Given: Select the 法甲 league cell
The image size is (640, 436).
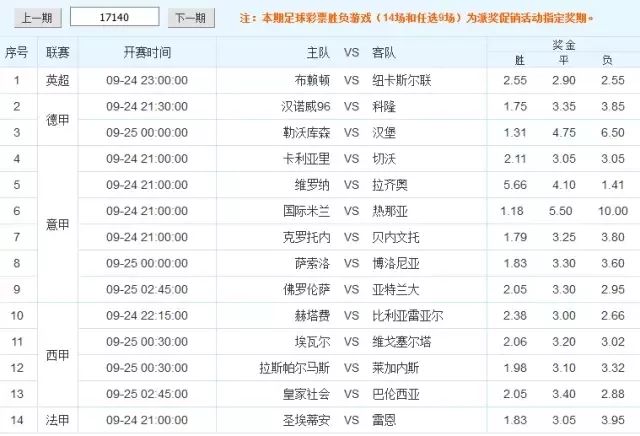Looking at the screenshot, I should pos(58,420).
